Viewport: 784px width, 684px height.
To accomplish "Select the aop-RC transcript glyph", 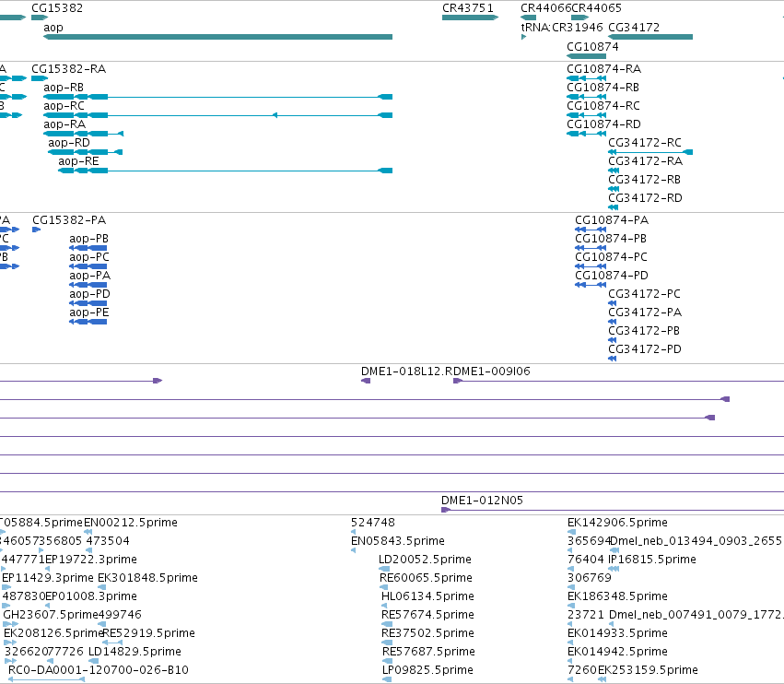I will coord(218,115).
